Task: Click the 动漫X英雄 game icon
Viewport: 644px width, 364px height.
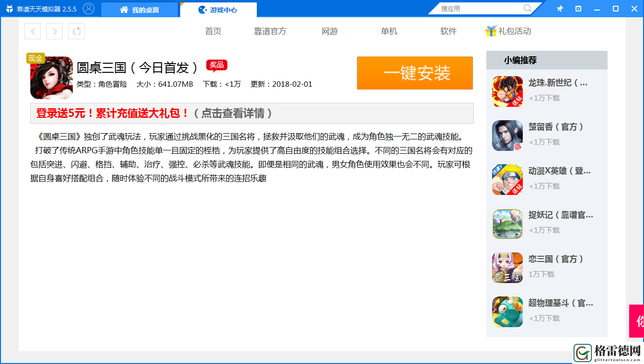Action: [507, 180]
